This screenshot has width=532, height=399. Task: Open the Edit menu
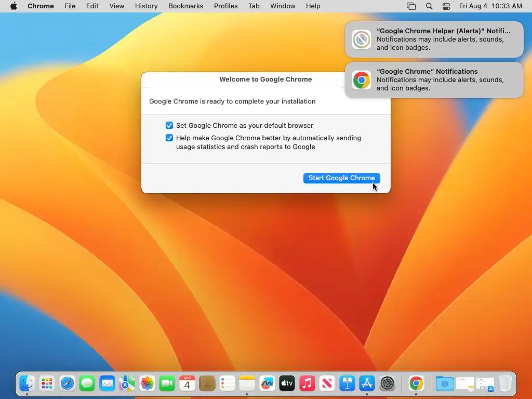point(92,6)
